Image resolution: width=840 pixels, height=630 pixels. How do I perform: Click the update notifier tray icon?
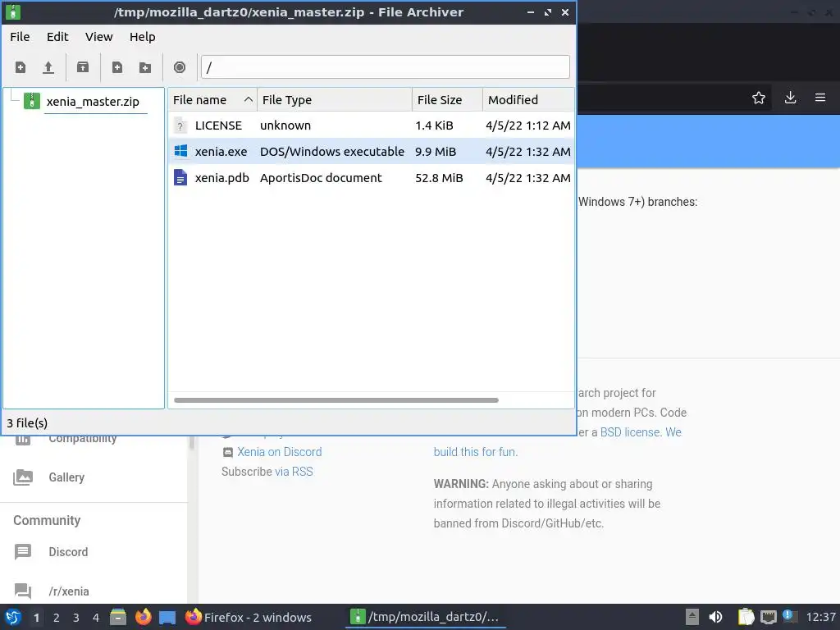point(789,616)
